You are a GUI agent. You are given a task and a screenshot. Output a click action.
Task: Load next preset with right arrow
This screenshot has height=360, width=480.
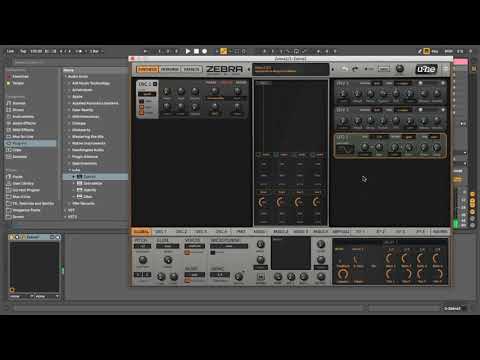point(332,69)
